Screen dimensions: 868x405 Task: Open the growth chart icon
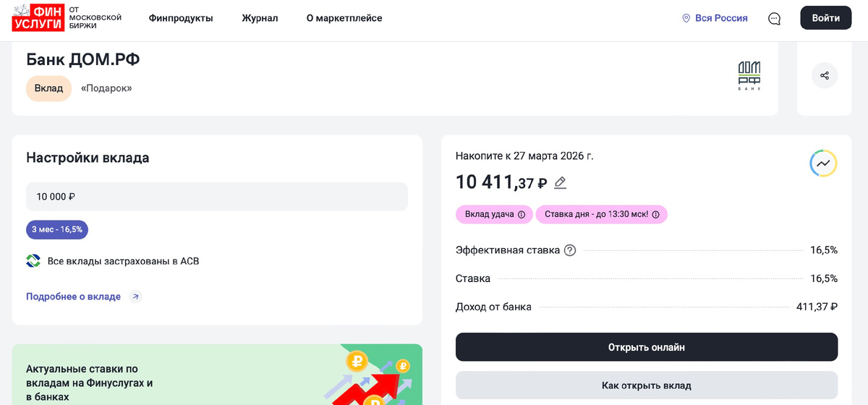pyautogui.click(x=823, y=163)
